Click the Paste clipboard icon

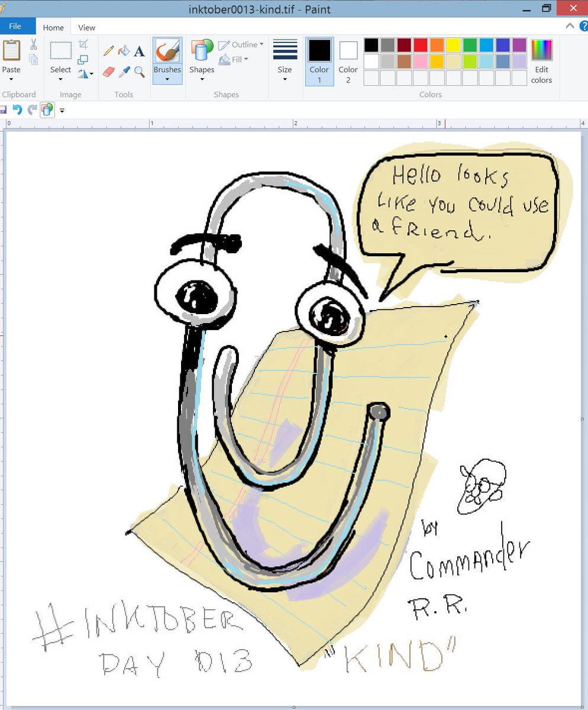11,50
